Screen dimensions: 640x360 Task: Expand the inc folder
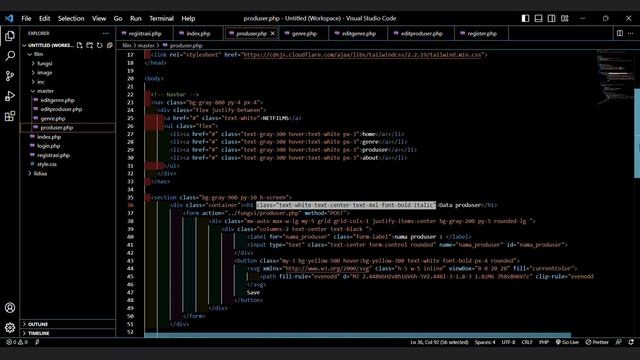click(33, 82)
